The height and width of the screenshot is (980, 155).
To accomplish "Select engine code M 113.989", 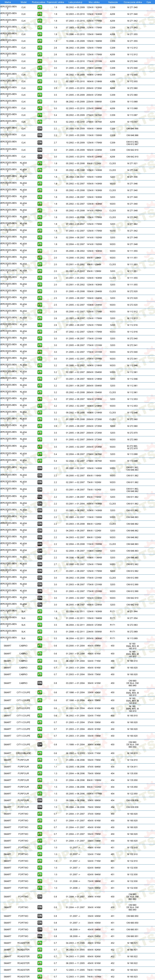I will tap(133, 638).
